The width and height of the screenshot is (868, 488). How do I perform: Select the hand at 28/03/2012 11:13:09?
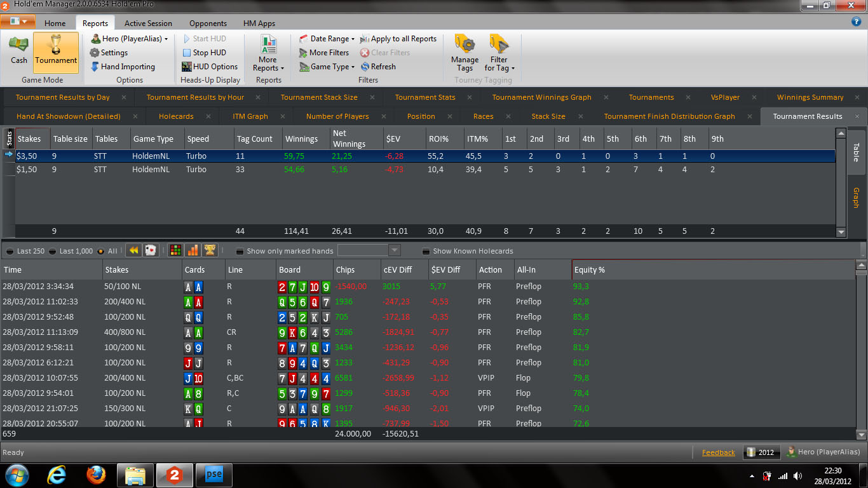pos(428,332)
